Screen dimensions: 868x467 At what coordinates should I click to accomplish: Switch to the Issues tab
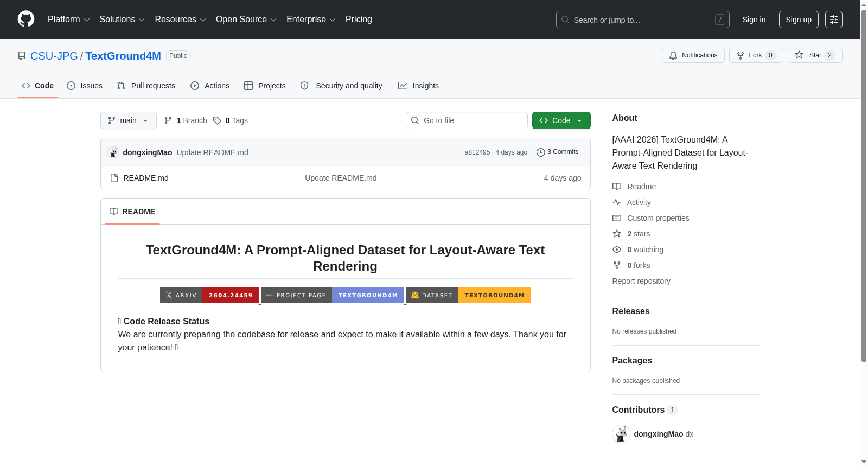85,86
